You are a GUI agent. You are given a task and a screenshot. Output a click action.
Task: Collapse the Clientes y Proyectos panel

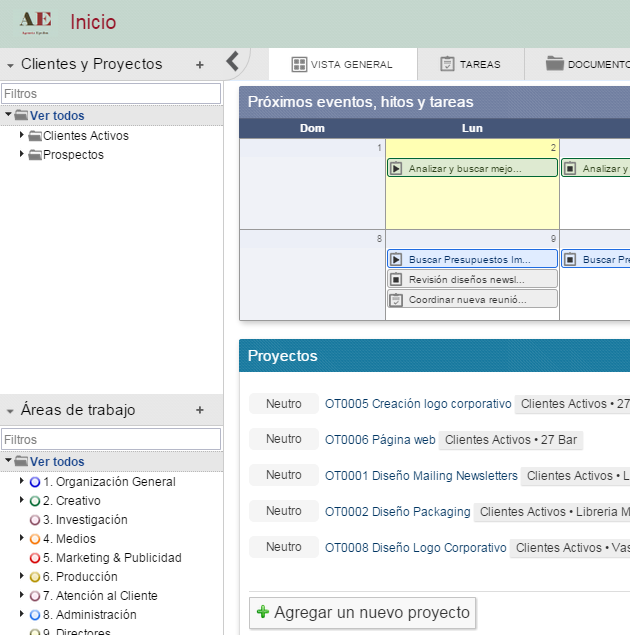[x=10, y=65]
